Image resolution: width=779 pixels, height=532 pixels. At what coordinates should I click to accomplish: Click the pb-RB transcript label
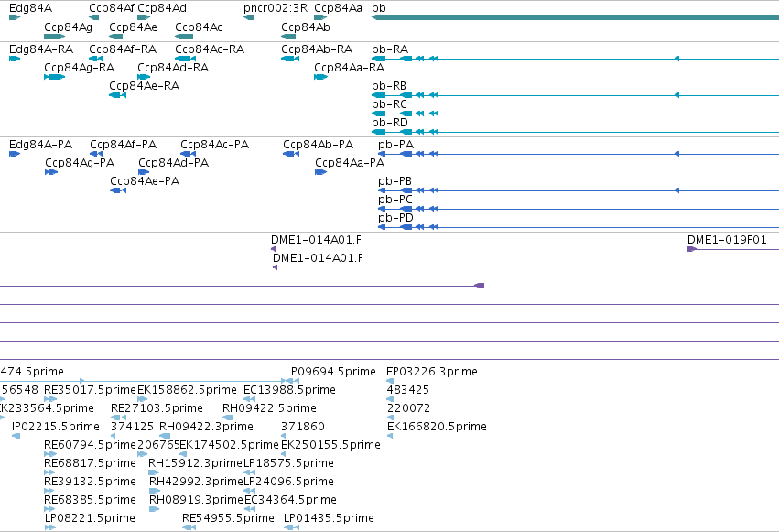point(389,86)
